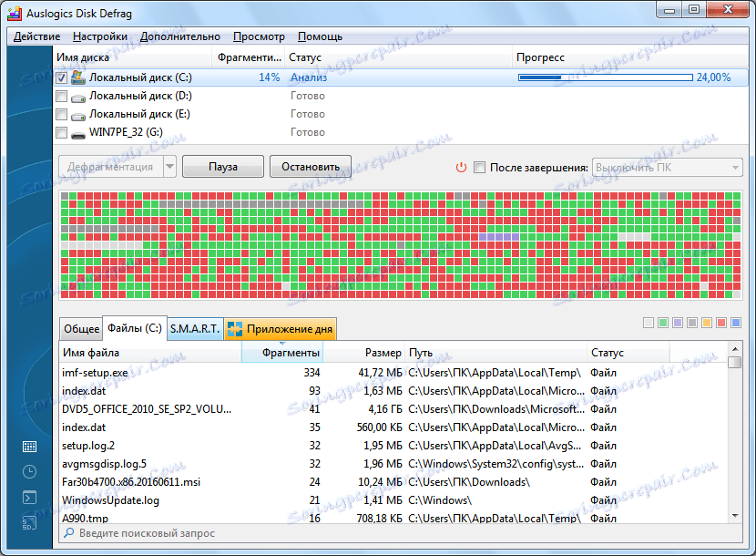Open the cluster map grid view icon

29,447
